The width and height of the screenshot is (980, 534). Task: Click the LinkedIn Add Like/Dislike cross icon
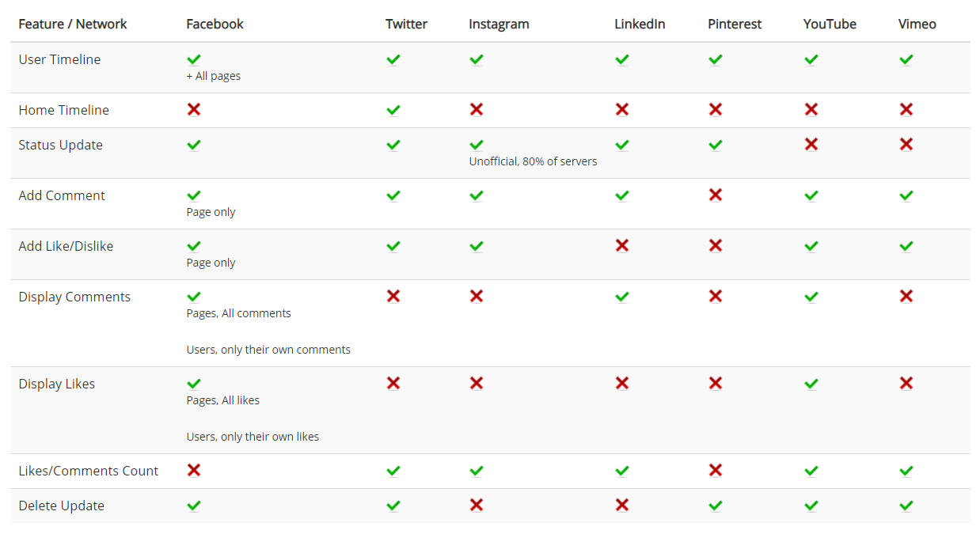point(622,245)
